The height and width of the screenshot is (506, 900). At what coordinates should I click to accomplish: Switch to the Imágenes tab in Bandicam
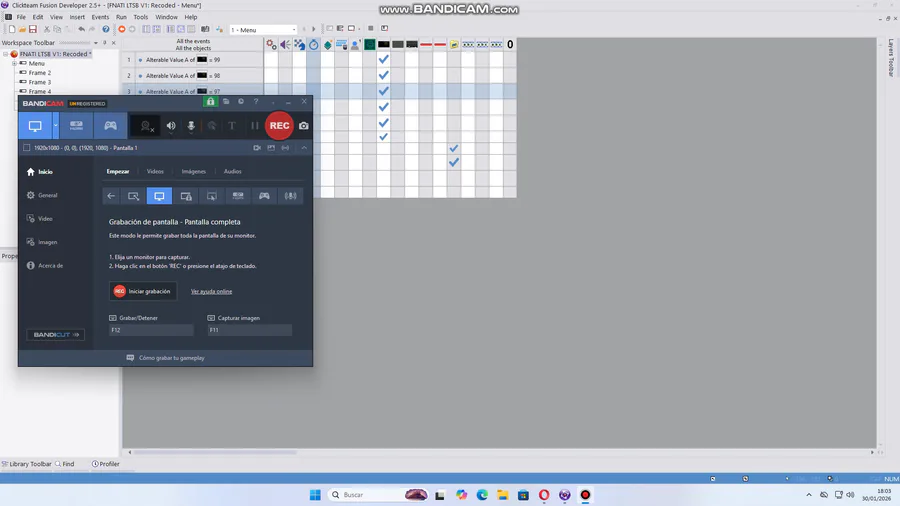point(193,172)
